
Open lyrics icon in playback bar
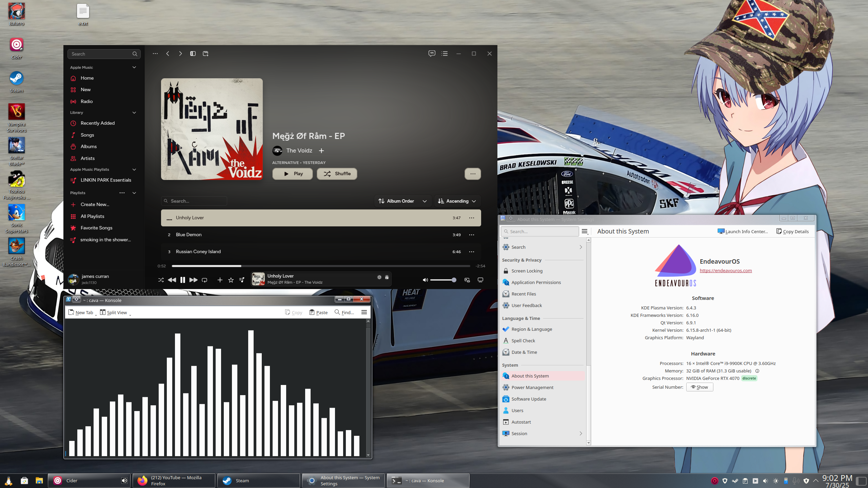point(242,280)
